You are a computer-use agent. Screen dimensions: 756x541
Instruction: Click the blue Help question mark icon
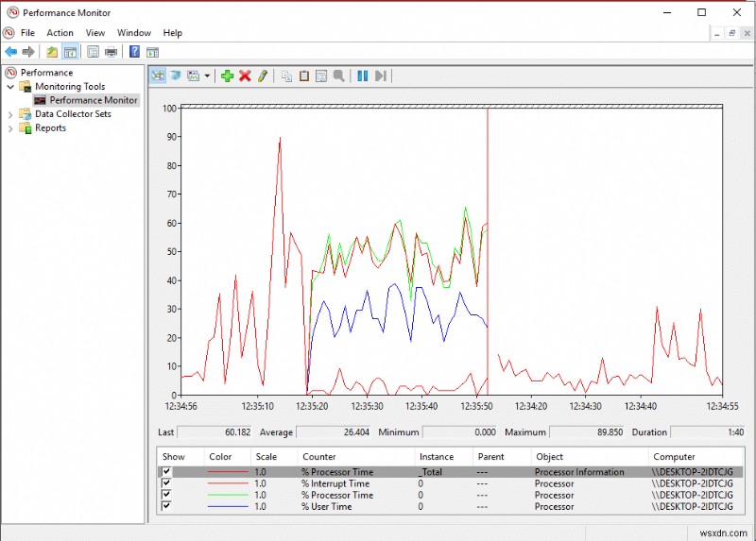click(134, 52)
